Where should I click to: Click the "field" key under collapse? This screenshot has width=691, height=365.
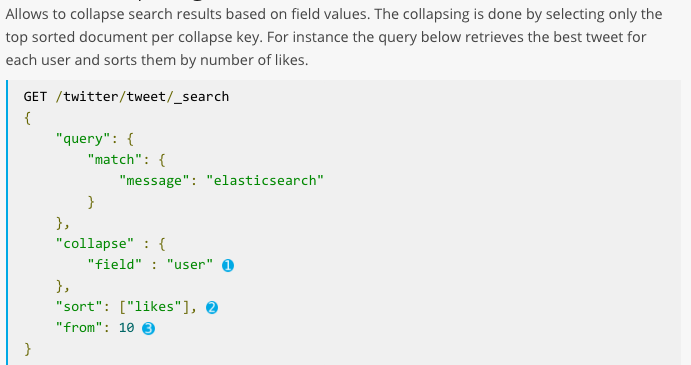[x=115, y=264]
